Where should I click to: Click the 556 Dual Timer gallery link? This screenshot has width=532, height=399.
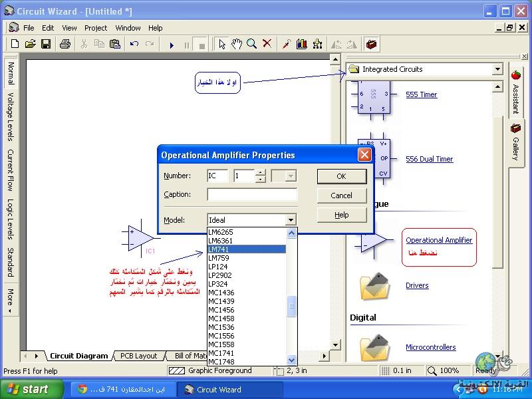click(x=429, y=159)
